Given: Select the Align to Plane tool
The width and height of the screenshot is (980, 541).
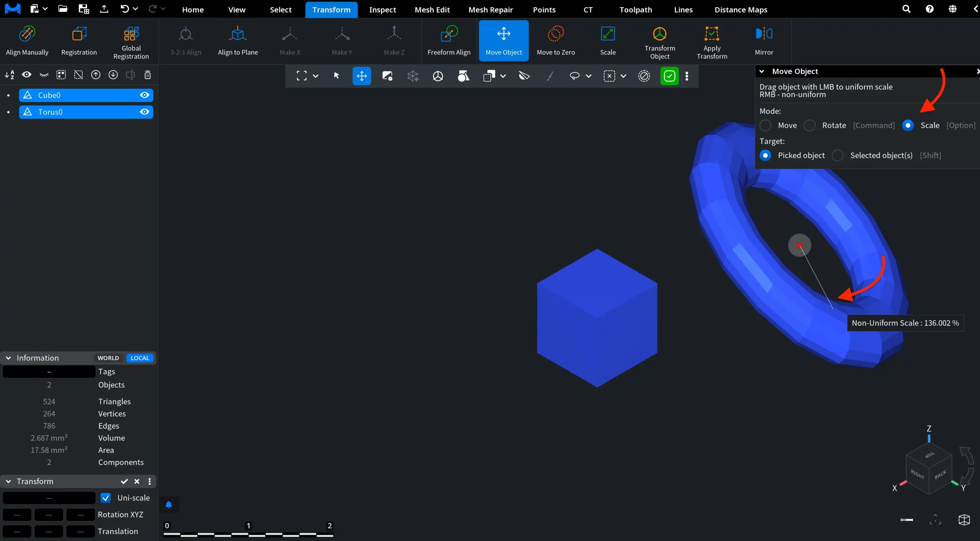Looking at the screenshot, I should (x=238, y=41).
